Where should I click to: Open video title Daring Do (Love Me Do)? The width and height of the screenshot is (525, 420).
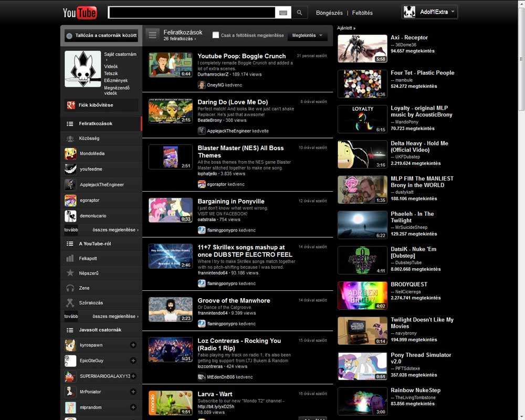tap(233, 102)
